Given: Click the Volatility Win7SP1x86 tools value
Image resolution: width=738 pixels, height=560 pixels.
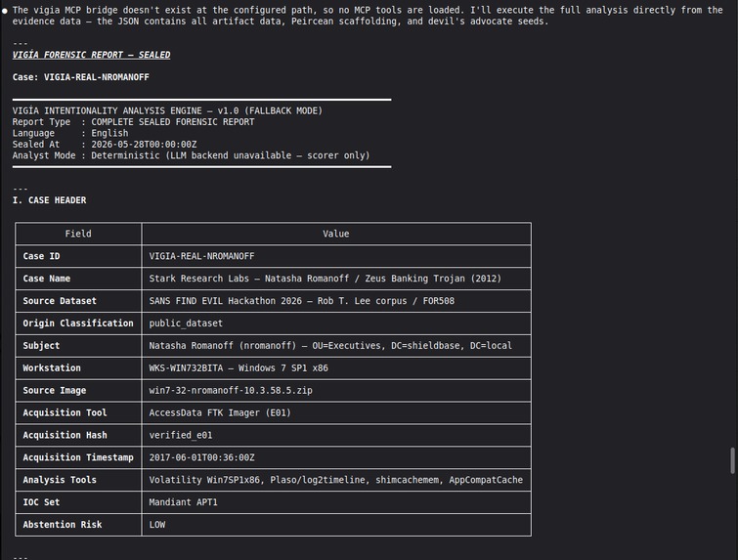Looking at the screenshot, I should point(336,480).
